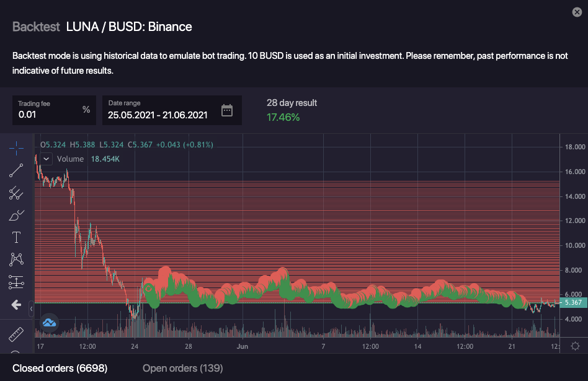588x381 pixels.
Task: Click the current price label 5.367
Action: 571,303
